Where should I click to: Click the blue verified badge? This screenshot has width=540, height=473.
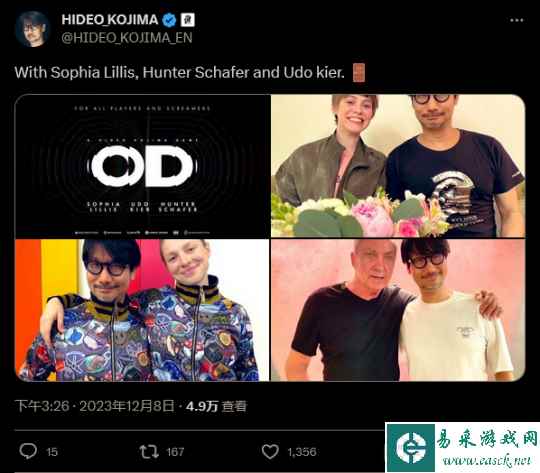click(169, 20)
